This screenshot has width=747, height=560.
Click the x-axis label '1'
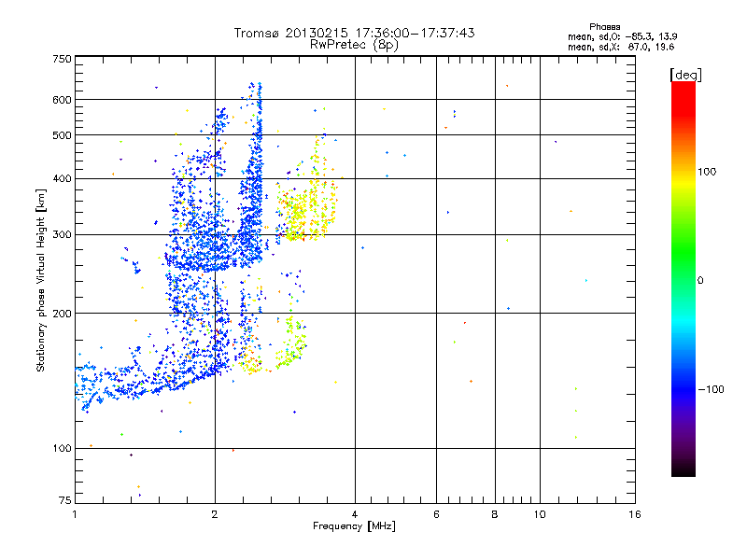(x=75, y=514)
